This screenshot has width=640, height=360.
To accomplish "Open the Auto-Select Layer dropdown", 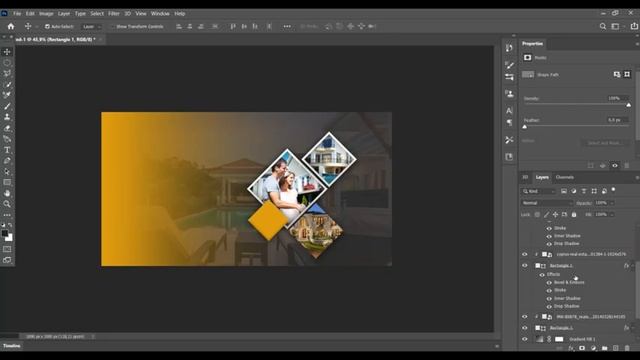I will (x=91, y=27).
